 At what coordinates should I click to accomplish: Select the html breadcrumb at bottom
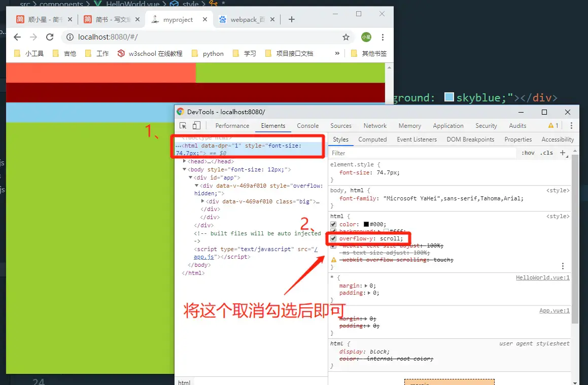point(184,382)
